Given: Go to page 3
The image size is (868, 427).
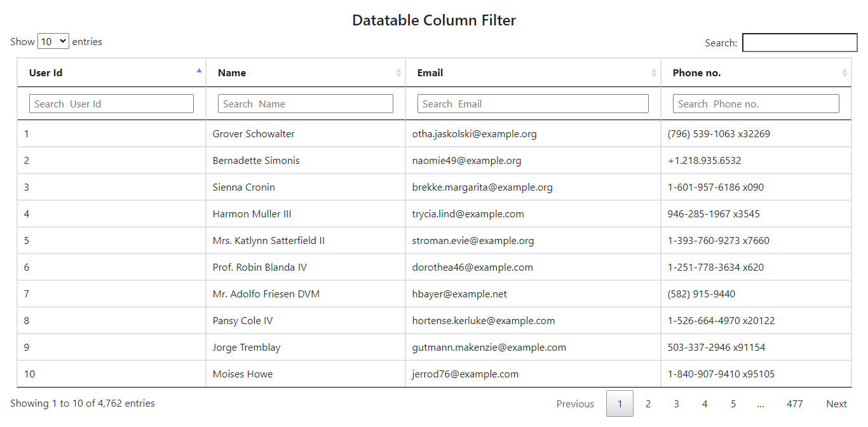Looking at the screenshot, I should click(x=676, y=403).
